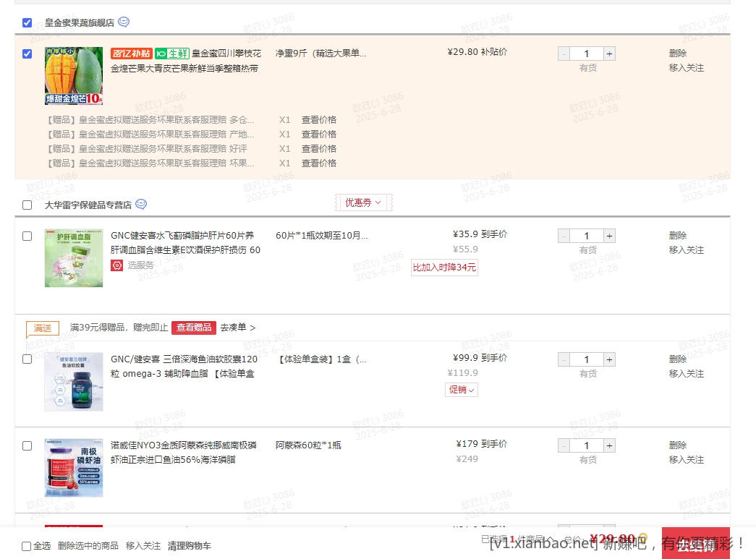Click bottom bar 移入关注 action
The width and height of the screenshot is (756, 559).
point(143,545)
